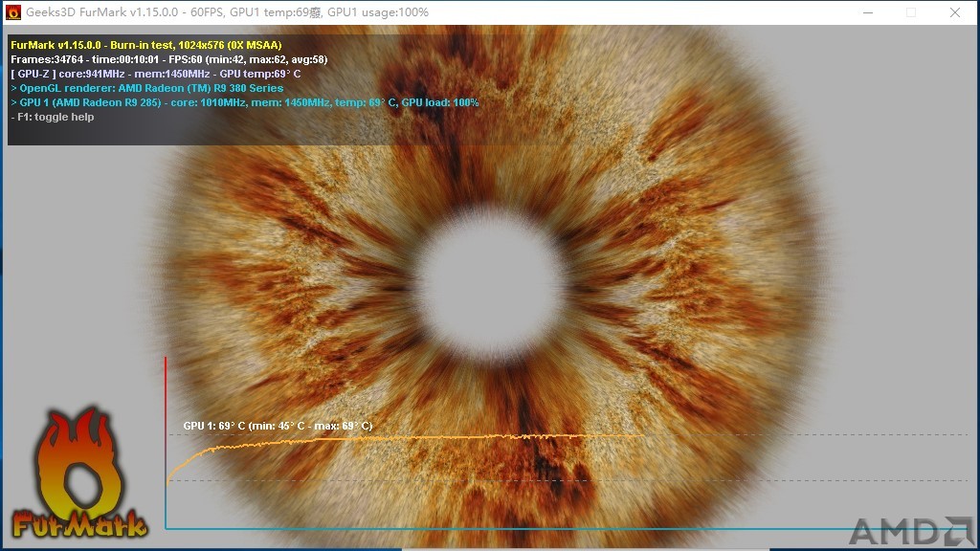The height and width of the screenshot is (551, 980).
Task: Click the "OpenGL renderer: AMD Radeon (TM) R9 380 Series" line
Action: (147, 88)
